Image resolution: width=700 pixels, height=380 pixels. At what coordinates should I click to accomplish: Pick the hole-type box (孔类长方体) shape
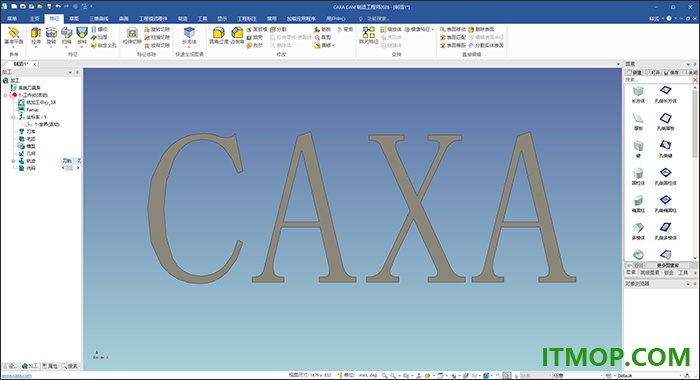(666, 94)
